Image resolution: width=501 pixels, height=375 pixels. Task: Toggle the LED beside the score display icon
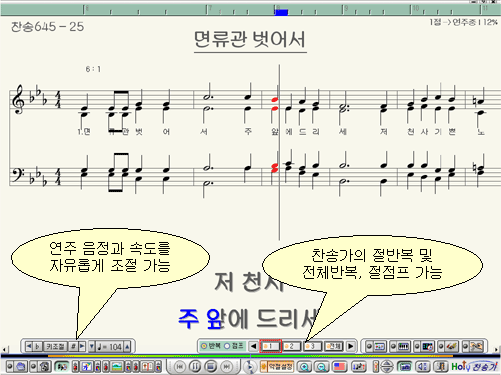click(x=369, y=347)
